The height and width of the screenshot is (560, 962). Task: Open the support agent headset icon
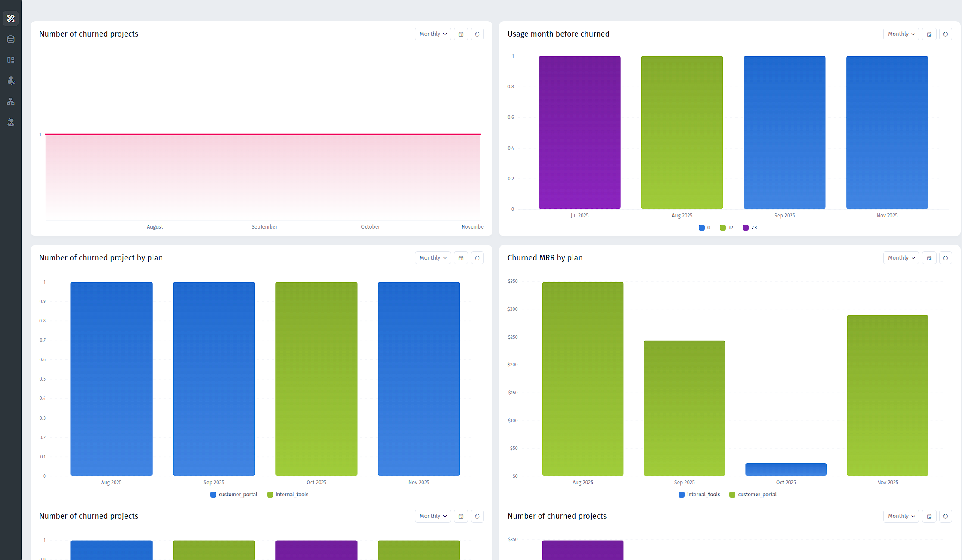pyautogui.click(x=11, y=122)
